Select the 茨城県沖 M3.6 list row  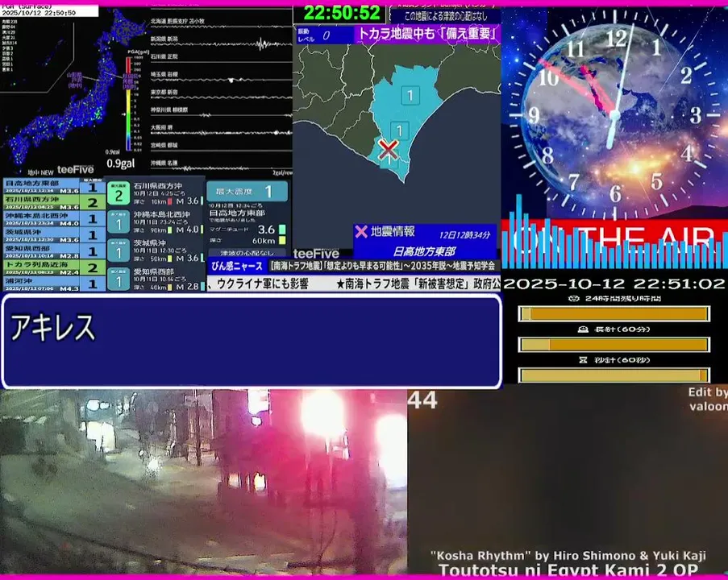(x=54, y=234)
